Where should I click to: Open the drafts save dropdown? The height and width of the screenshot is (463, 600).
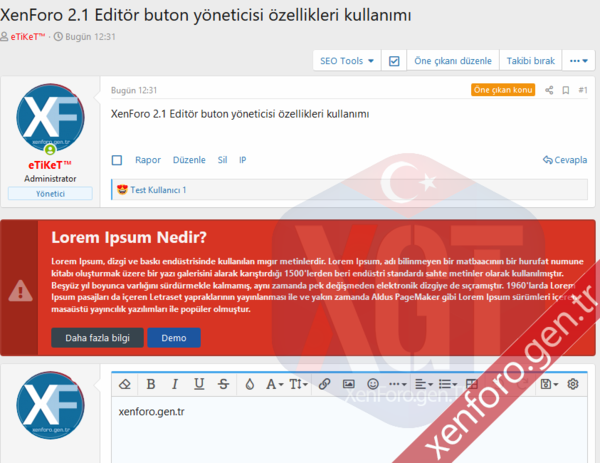[549, 384]
